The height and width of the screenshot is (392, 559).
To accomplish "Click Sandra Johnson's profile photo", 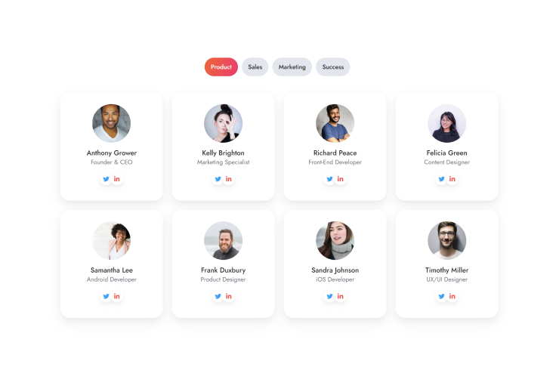I will pos(335,240).
